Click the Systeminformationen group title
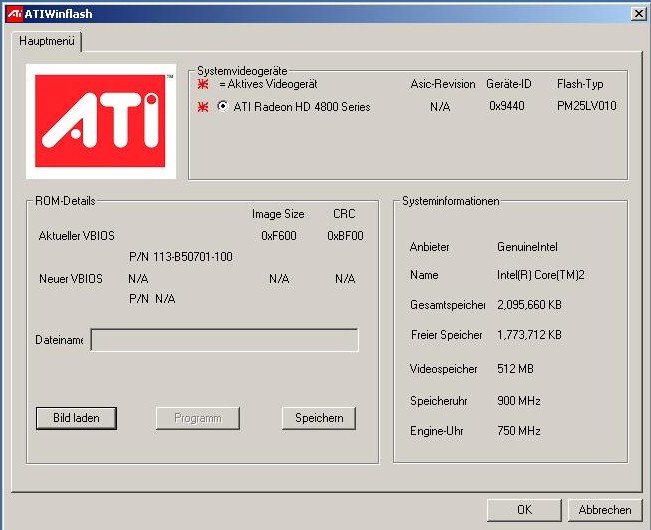651x530 pixels. click(450, 201)
